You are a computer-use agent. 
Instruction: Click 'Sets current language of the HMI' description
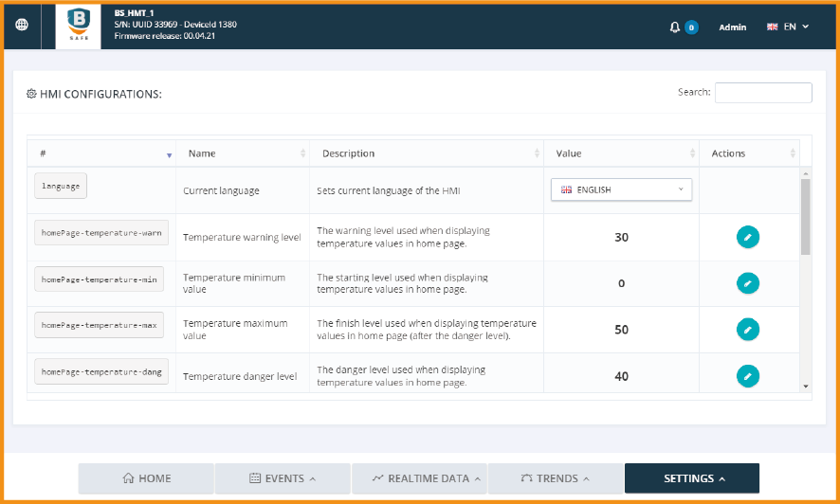tap(389, 191)
